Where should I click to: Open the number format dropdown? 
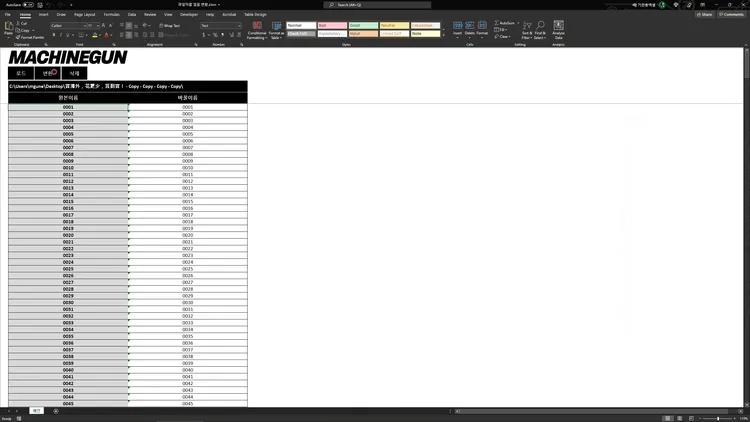pos(238,25)
